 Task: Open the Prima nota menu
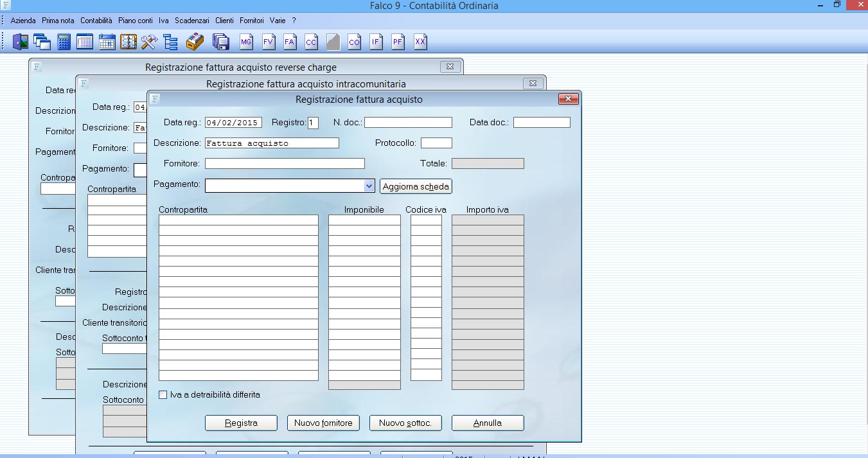tap(58, 21)
